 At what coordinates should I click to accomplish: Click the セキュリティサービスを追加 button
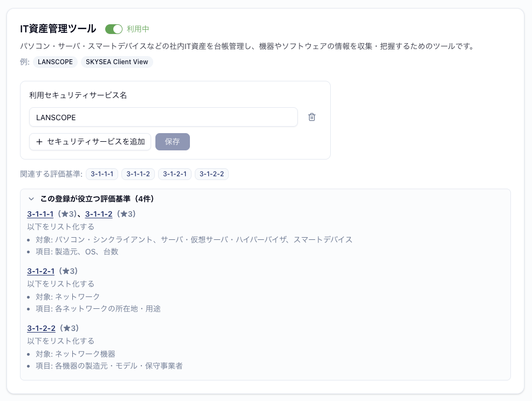(x=90, y=142)
